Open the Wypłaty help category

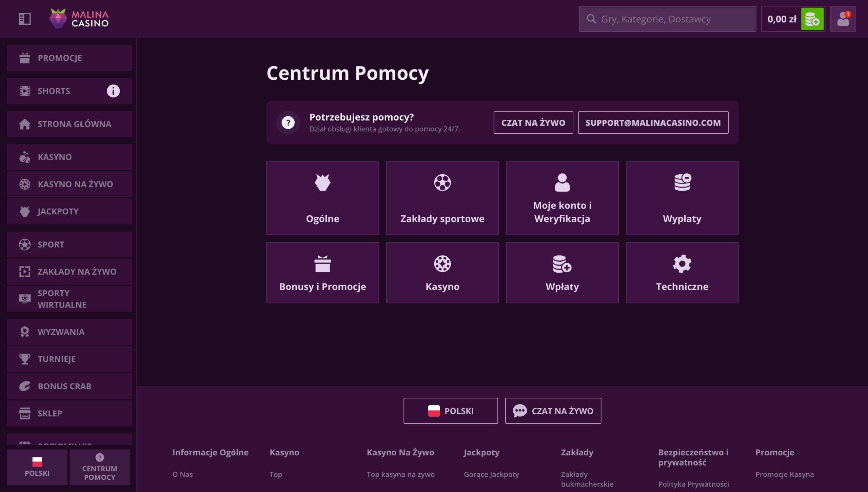pyautogui.click(x=682, y=198)
